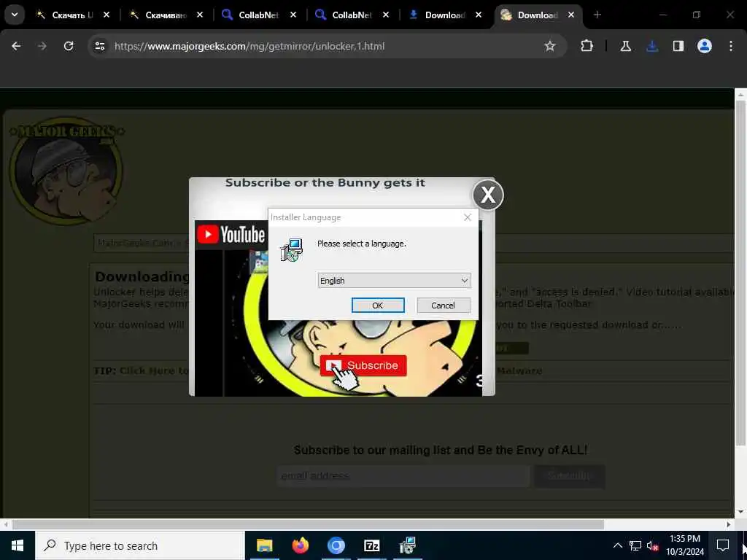This screenshot has width=747, height=560.
Task: Open Firefox from the taskbar
Action: pyautogui.click(x=300, y=545)
